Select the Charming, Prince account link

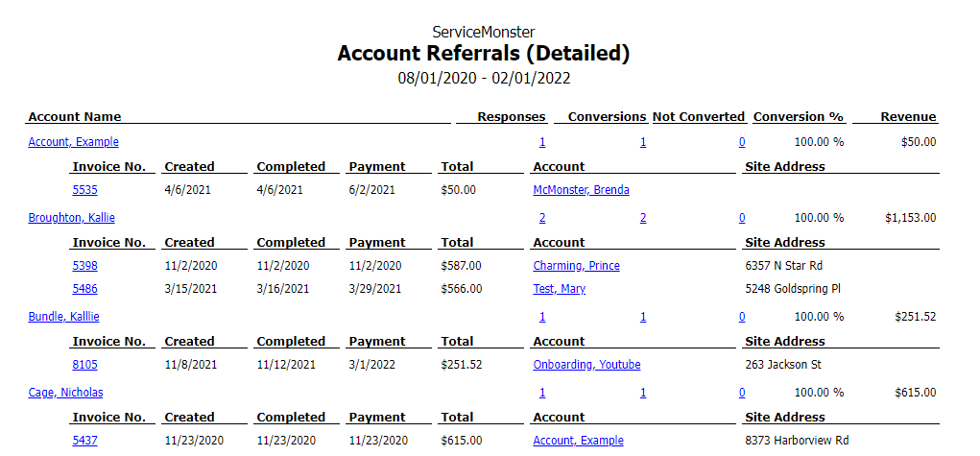coord(576,266)
